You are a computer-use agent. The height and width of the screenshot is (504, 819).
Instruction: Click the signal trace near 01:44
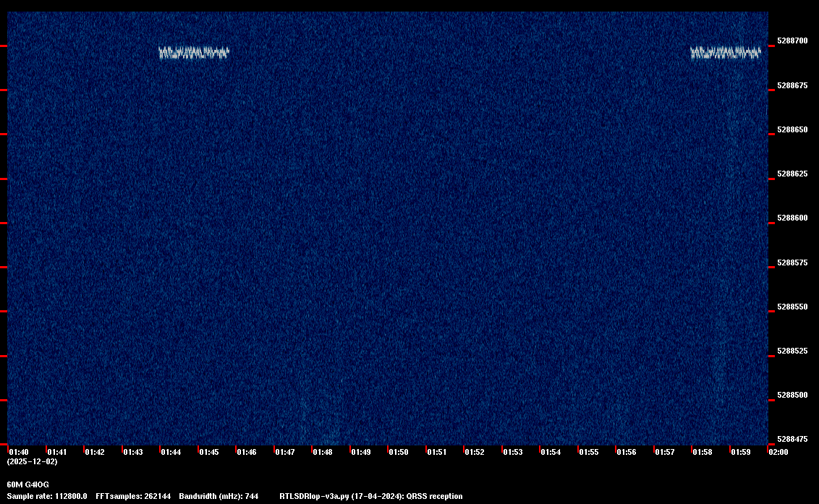tap(194, 53)
